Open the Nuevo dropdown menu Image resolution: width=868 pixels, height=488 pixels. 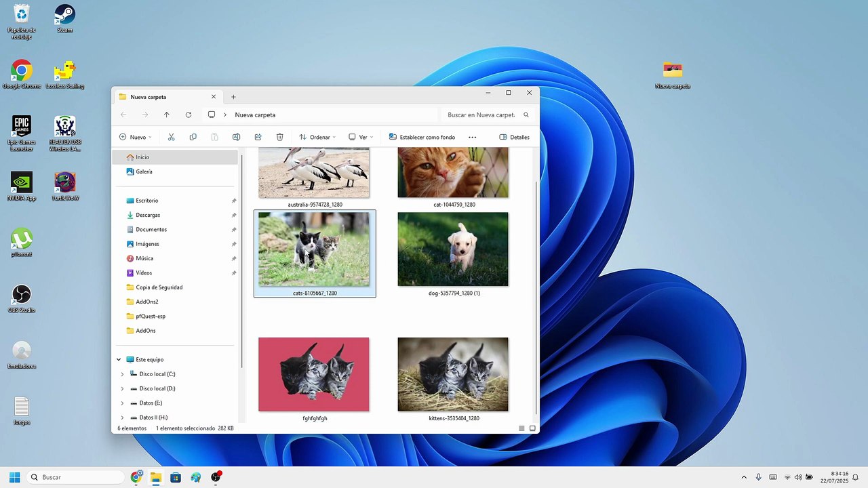coord(136,137)
